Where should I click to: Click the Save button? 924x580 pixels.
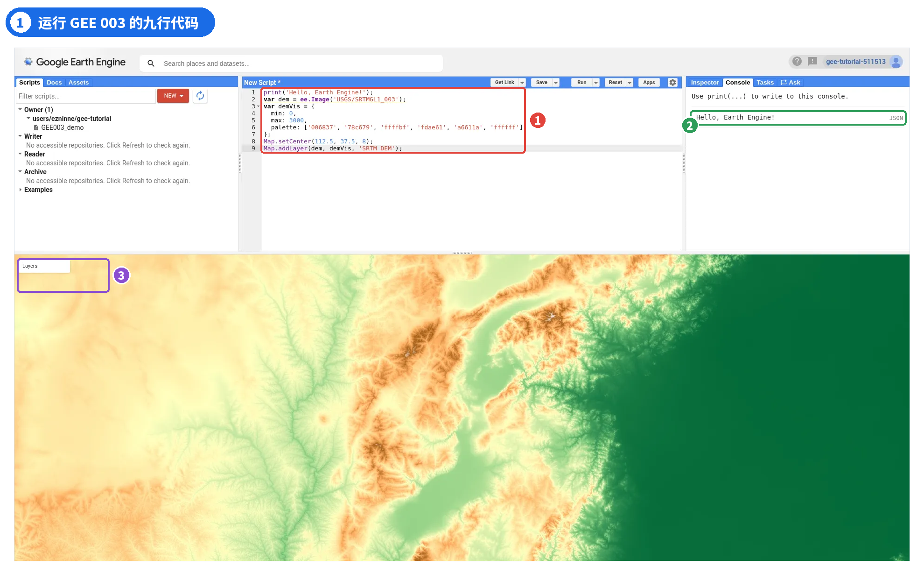coord(541,83)
